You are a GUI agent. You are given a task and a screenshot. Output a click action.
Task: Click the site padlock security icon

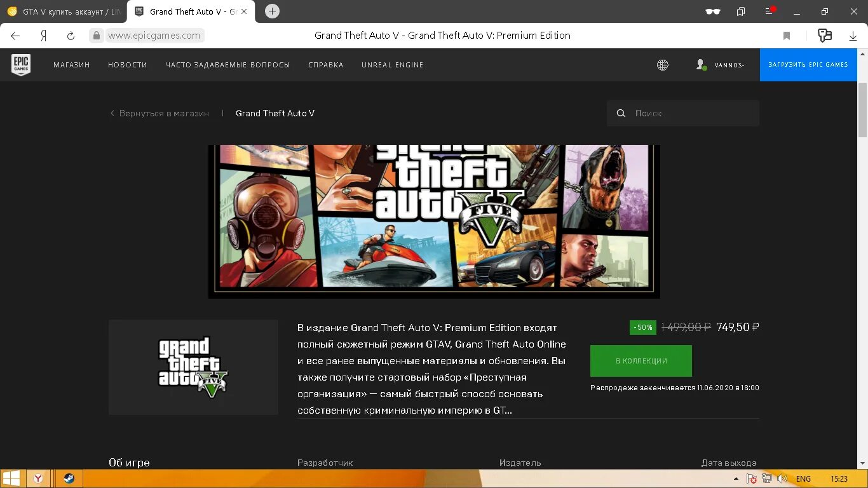97,36
